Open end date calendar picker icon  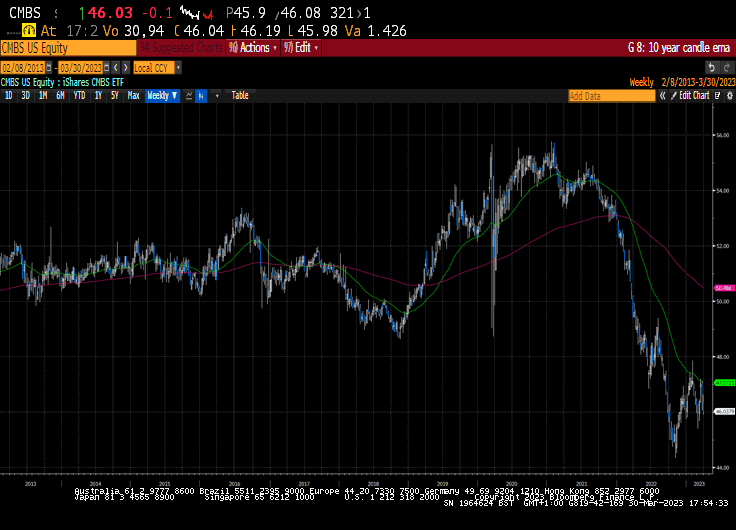click(x=107, y=68)
